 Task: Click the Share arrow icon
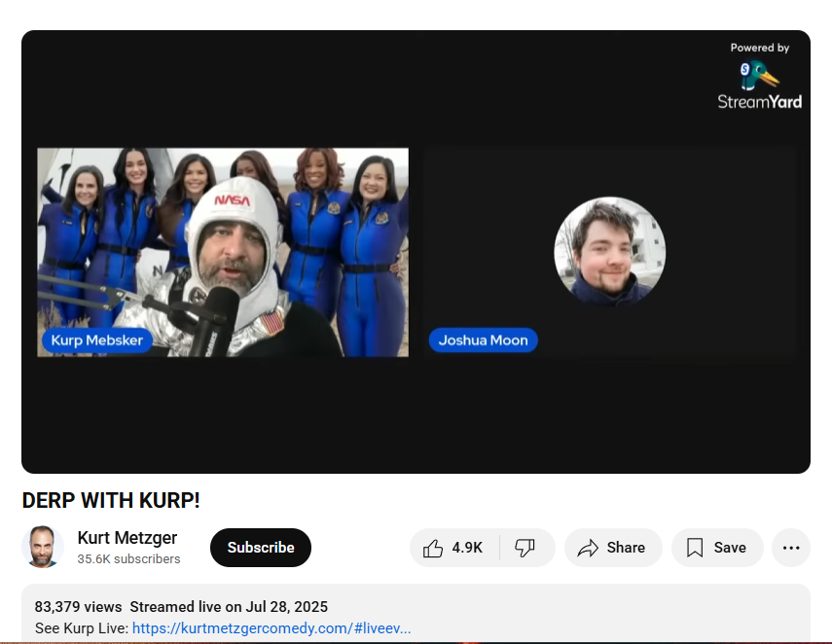(588, 549)
